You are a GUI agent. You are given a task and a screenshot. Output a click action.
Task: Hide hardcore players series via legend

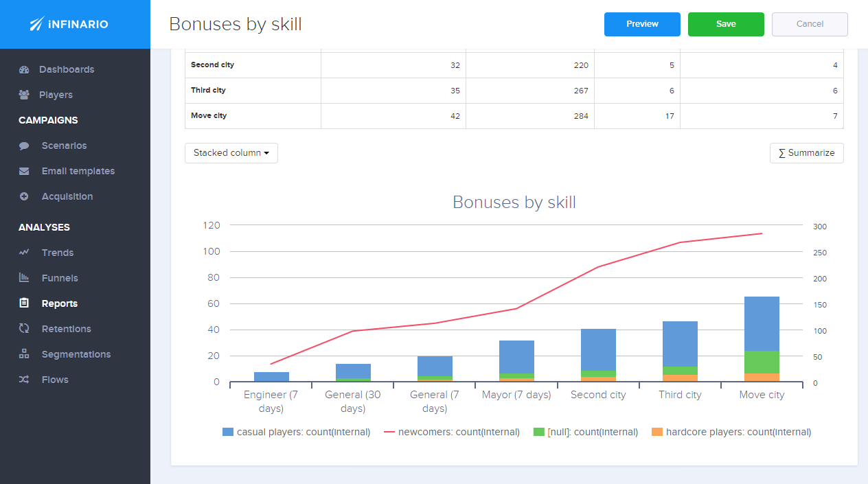(738, 432)
